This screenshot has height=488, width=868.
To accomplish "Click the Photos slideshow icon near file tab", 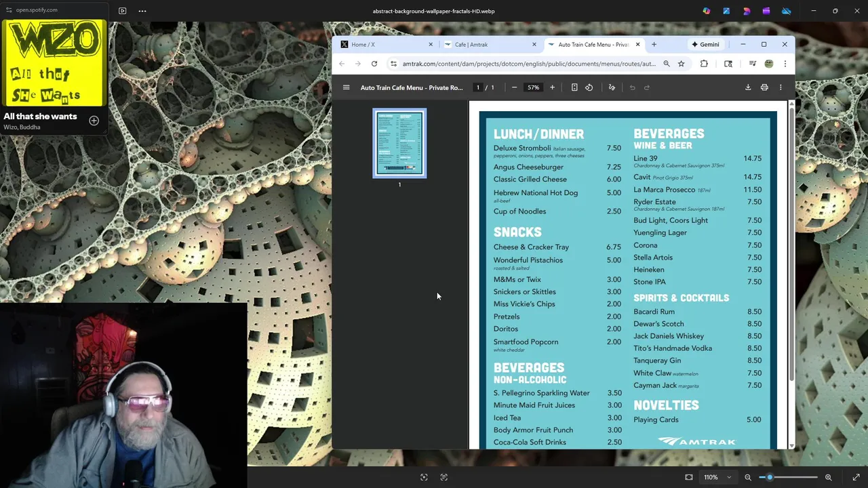I will coord(122,11).
